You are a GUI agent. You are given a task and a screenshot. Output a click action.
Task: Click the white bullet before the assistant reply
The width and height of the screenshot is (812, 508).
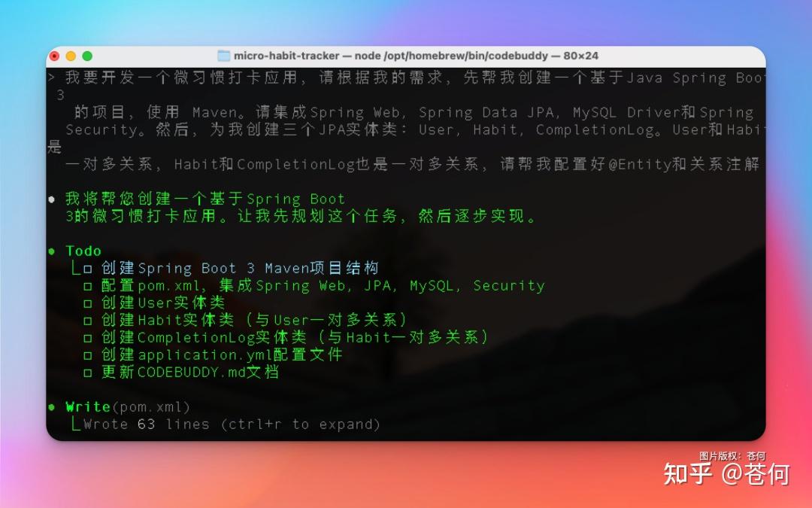tap(52, 199)
